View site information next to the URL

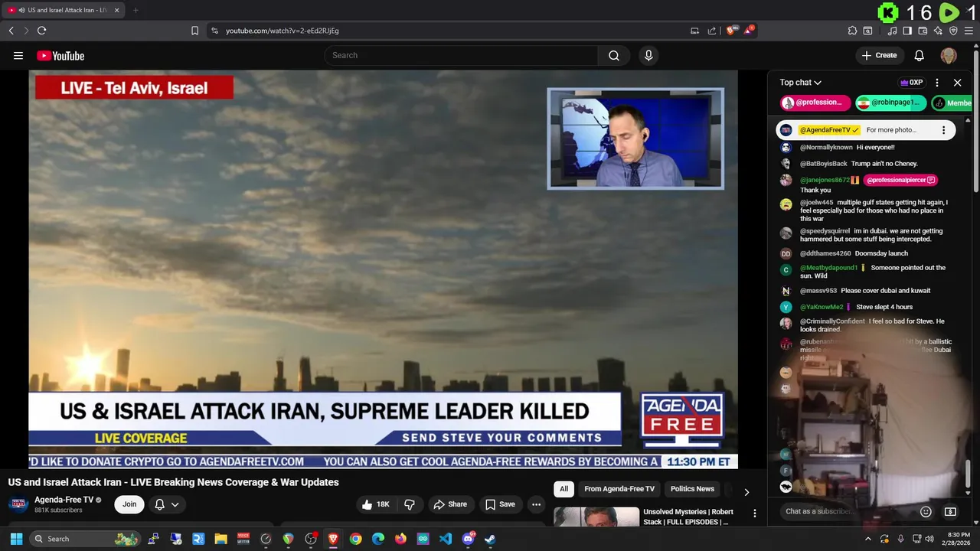pyautogui.click(x=214, y=31)
